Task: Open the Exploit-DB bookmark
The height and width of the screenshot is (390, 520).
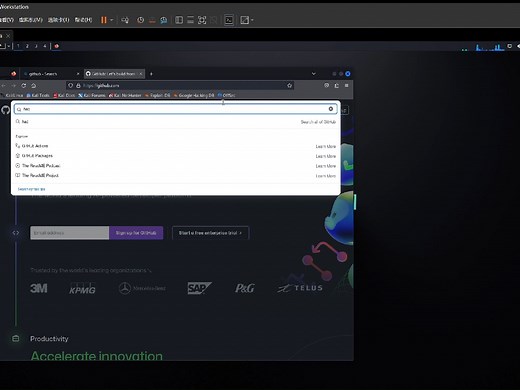Action: click(157, 95)
